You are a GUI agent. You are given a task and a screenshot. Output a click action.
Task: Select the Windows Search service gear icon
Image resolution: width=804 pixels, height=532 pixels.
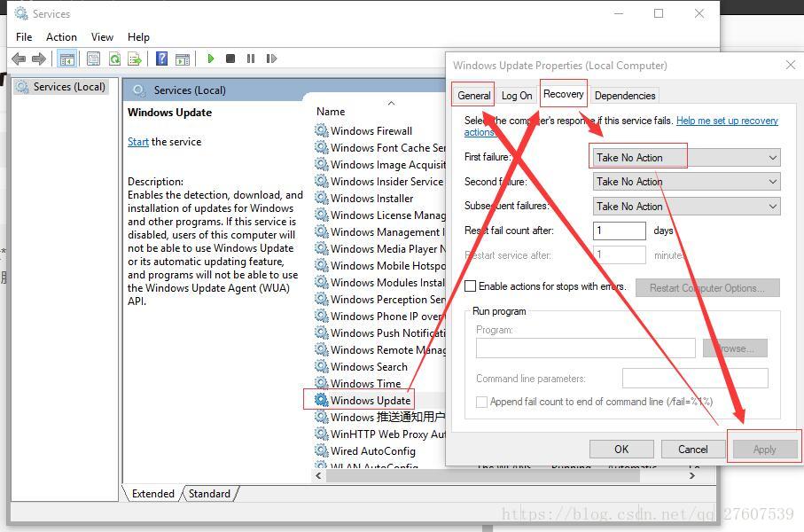pyautogui.click(x=322, y=366)
